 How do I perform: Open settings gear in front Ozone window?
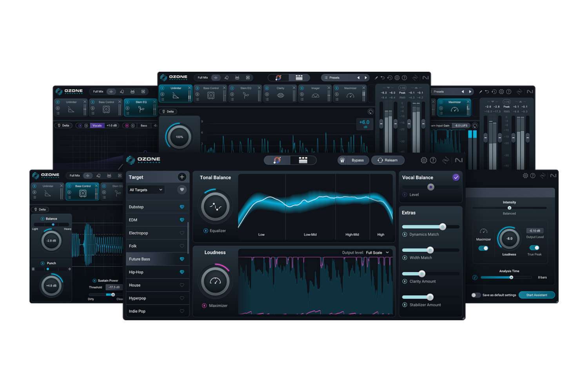click(424, 160)
